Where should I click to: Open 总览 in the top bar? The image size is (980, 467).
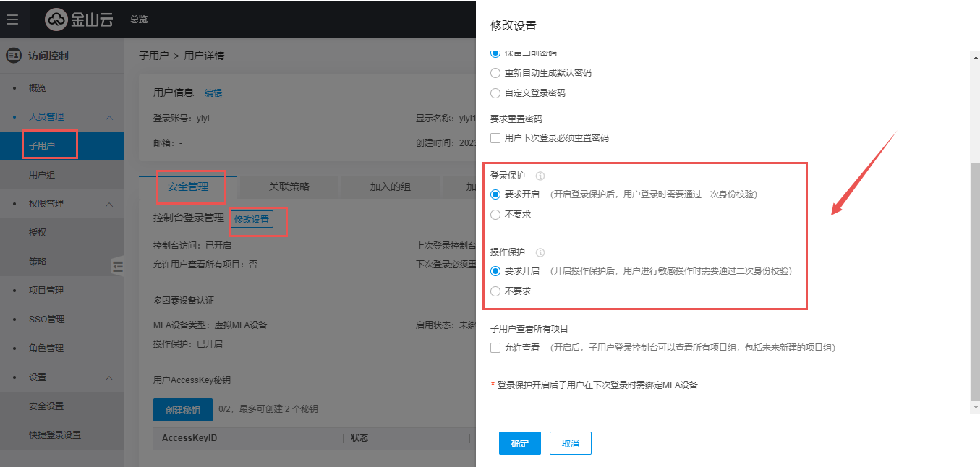pyautogui.click(x=139, y=20)
